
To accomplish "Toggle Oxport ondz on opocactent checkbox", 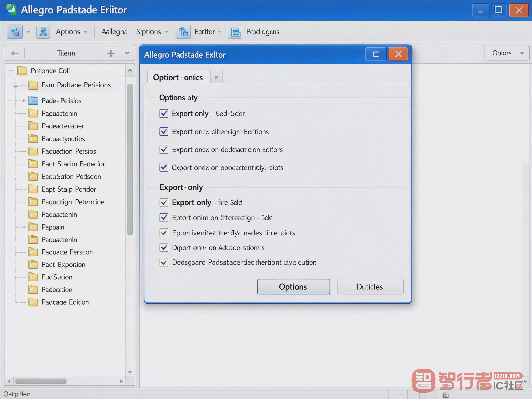I will [x=164, y=167].
